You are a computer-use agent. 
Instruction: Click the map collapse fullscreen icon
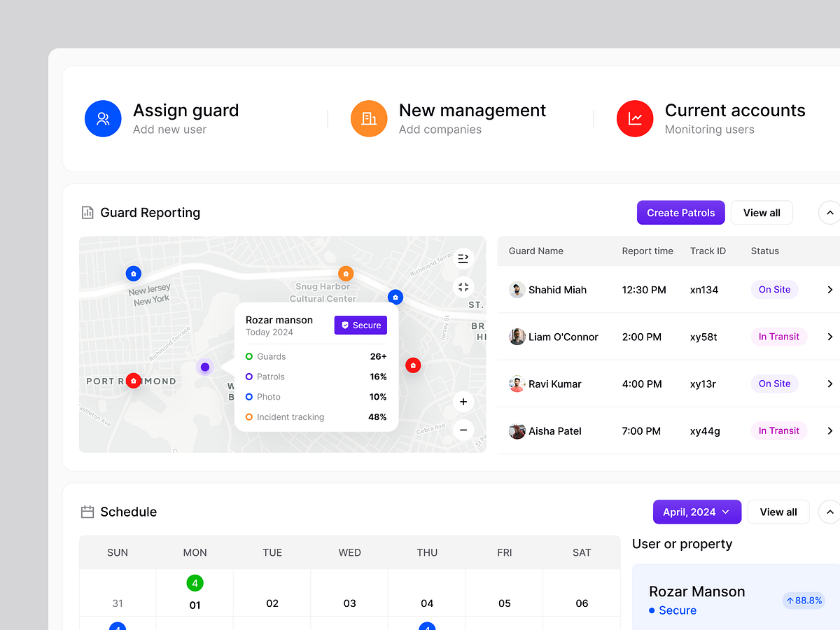(x=463, y=287)
